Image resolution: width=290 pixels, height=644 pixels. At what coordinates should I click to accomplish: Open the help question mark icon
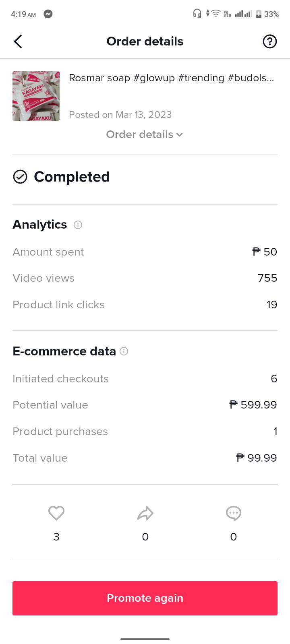269,41
